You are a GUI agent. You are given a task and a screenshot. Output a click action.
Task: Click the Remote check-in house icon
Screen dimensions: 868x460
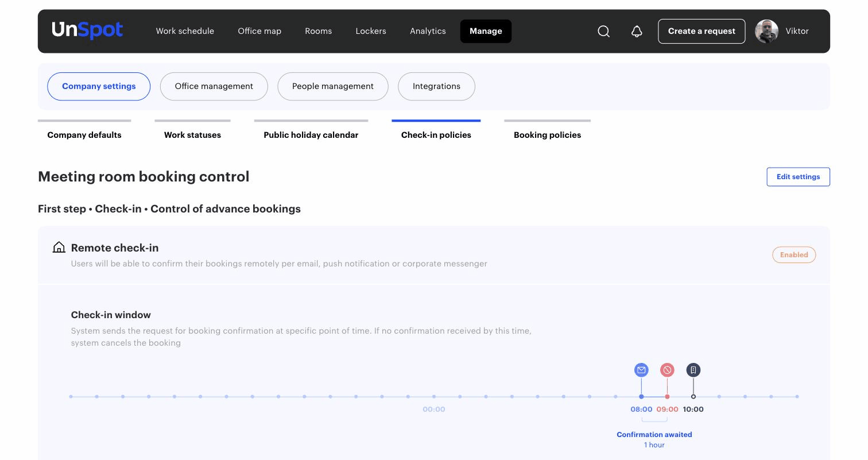(59, 248)
